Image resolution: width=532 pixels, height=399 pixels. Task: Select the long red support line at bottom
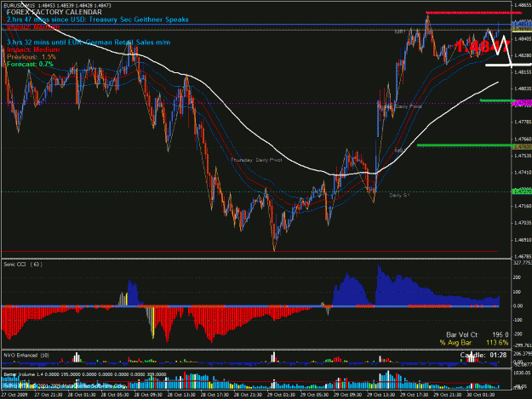coord(250,252)
